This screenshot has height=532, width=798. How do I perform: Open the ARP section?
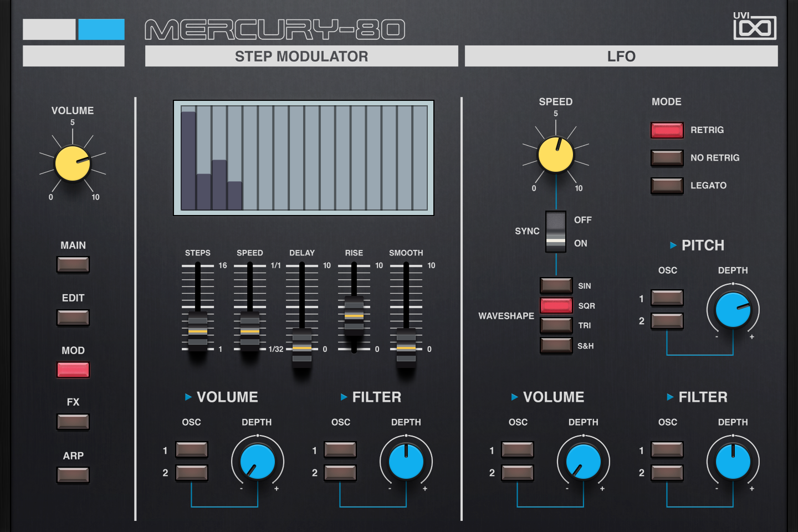click(73, 475)
